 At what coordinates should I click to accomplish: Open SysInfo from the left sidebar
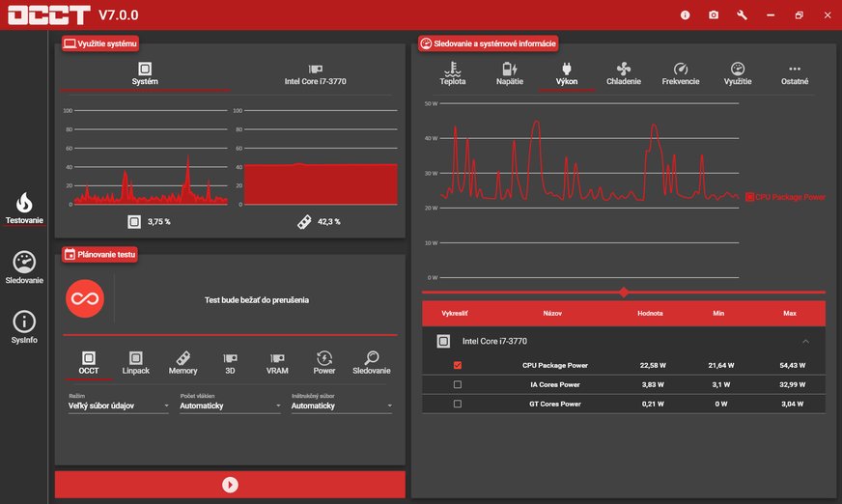coord(24,327)
